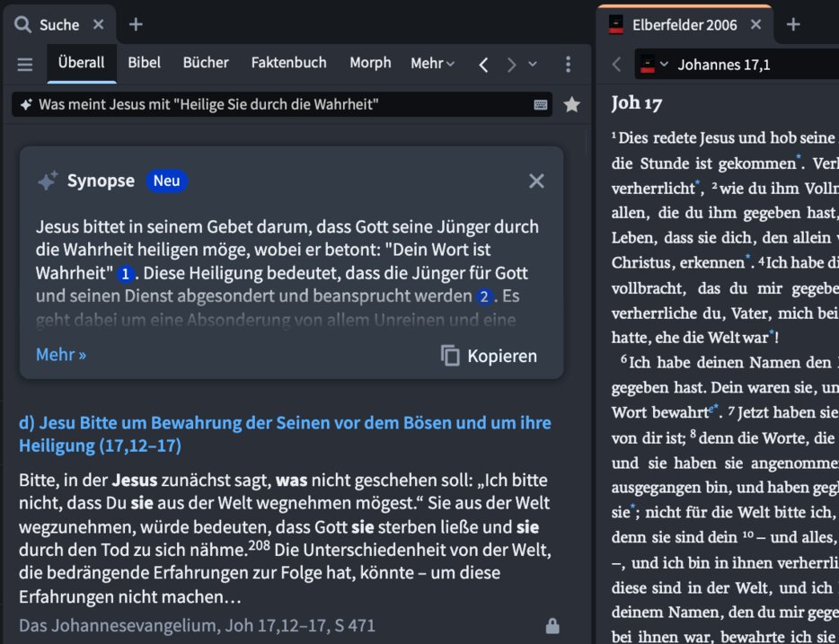Open the search panel three-dot menu
This screenshot has height=644, width=839.
[x=568, y=64]
